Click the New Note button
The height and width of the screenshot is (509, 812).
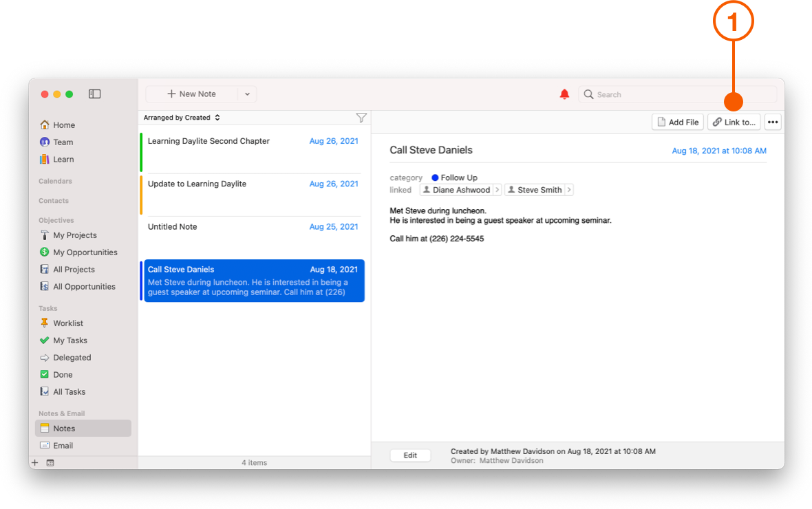[191, 94]
